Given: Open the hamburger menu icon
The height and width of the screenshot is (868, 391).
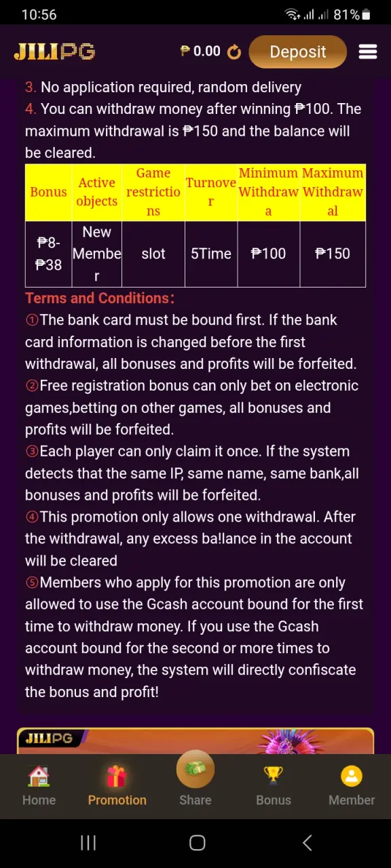Looking at the screenshot, I should pos(368,52).
